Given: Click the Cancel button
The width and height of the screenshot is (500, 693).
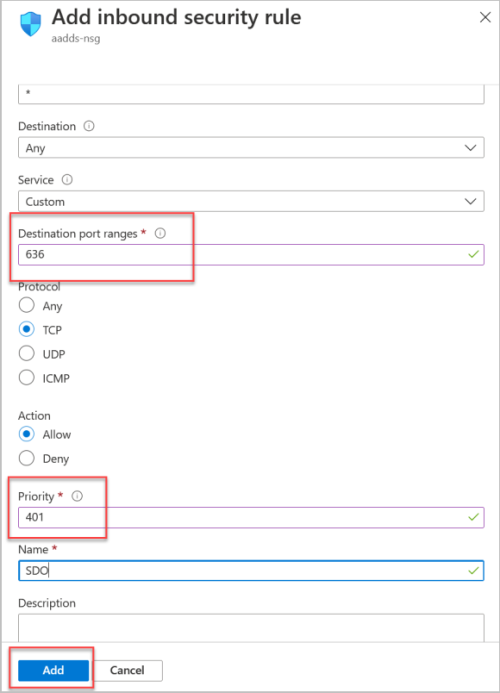Looking at the screenshot, I should [127, 670].
